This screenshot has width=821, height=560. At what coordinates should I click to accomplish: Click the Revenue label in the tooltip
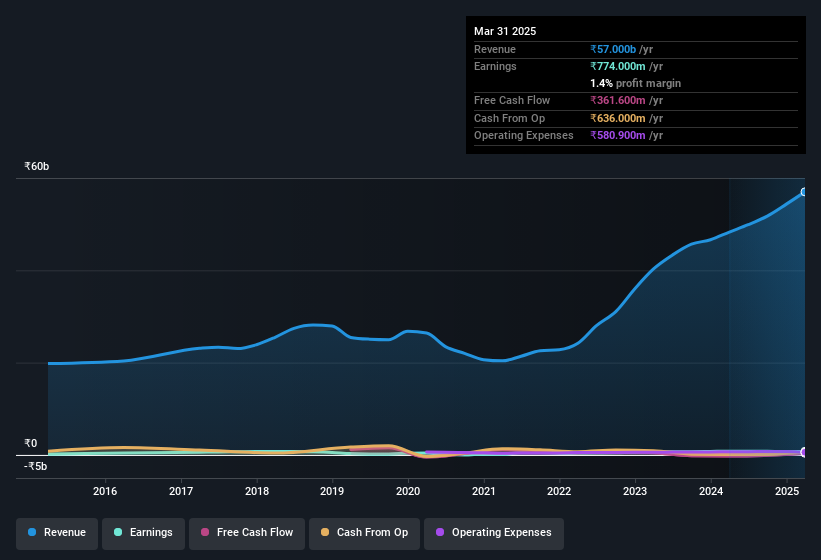pos(495,49)
